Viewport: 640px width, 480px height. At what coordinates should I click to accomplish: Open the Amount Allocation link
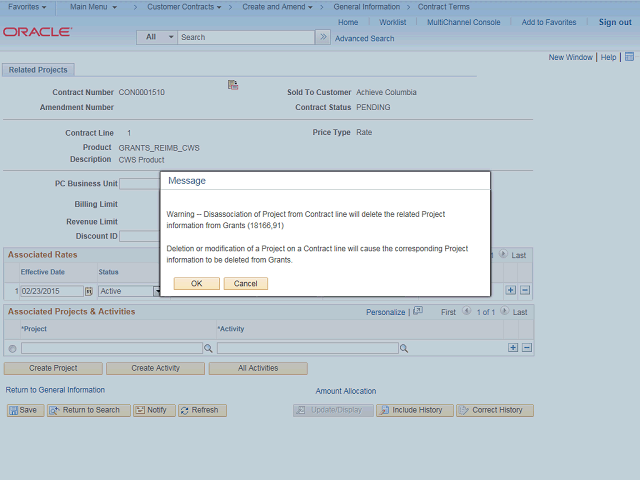tap(346, 391)
